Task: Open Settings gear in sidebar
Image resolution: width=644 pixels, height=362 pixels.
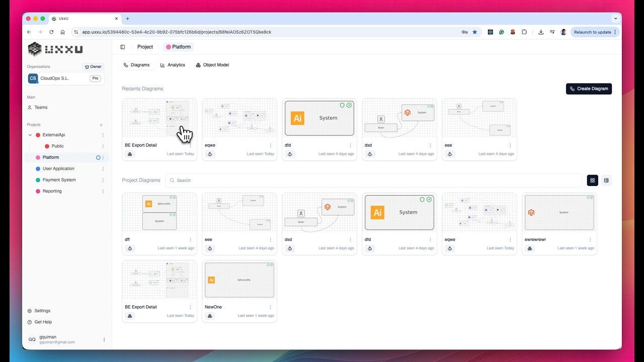Action: 30,311
